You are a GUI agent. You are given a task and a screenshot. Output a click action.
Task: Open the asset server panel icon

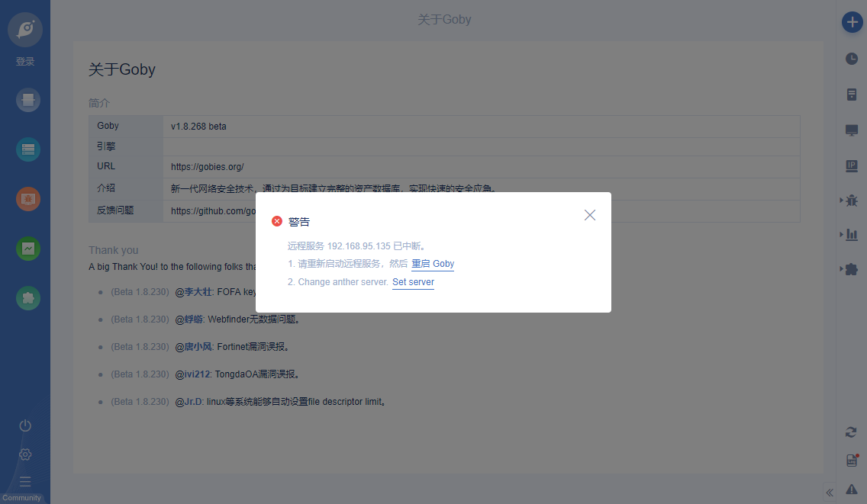851,94
